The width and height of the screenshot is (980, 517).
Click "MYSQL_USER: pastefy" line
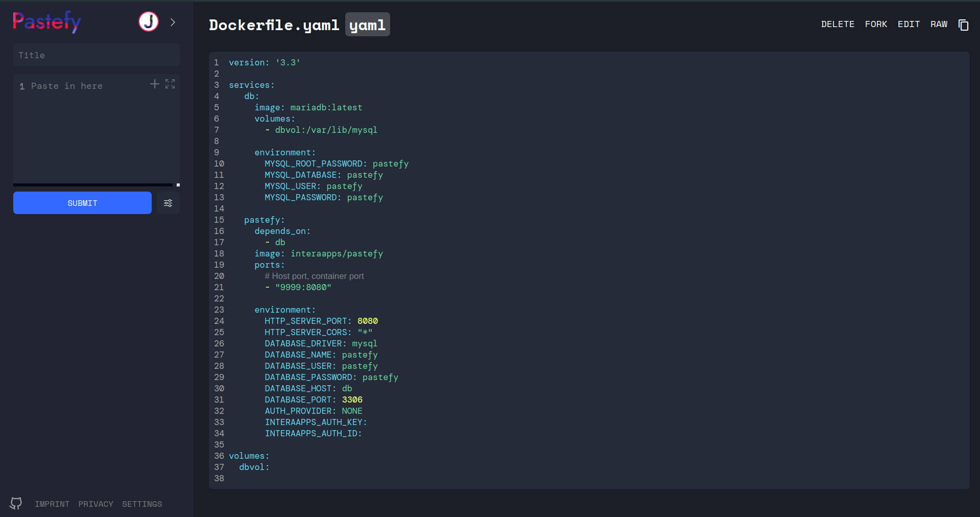click(x=314, y=186)
